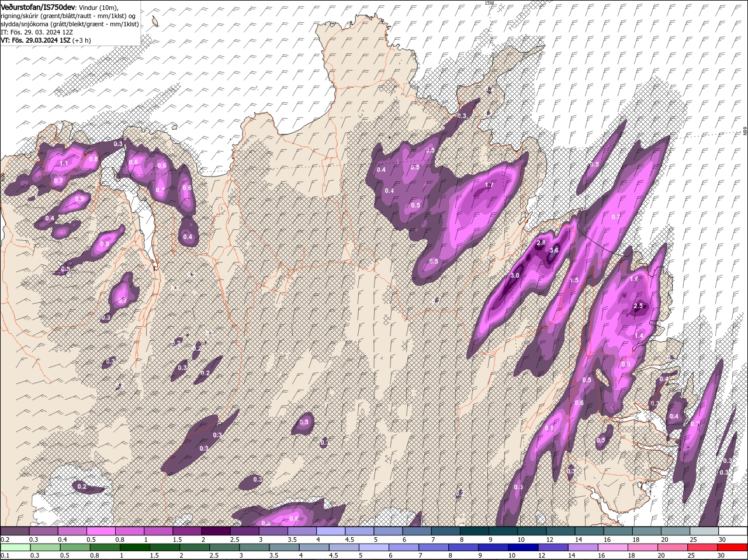748x560 pixels.
Task: Click the 'IT: Fös. 29. 03. 2024 12Z' line
Action: coord(37,32)
